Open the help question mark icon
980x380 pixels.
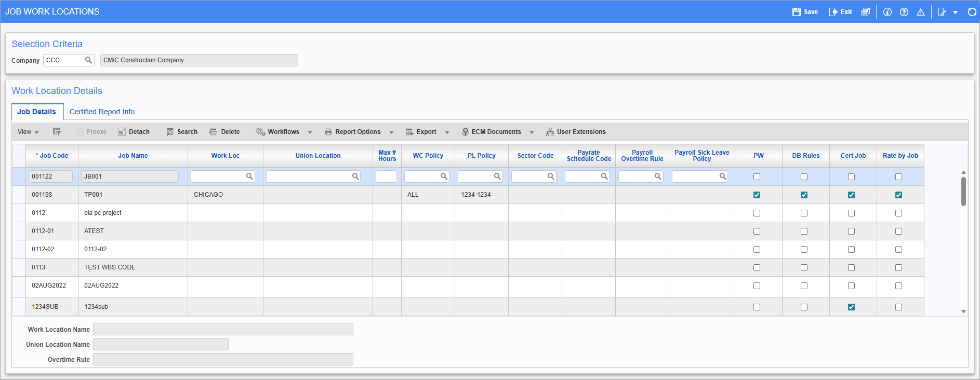click(904, 12)
